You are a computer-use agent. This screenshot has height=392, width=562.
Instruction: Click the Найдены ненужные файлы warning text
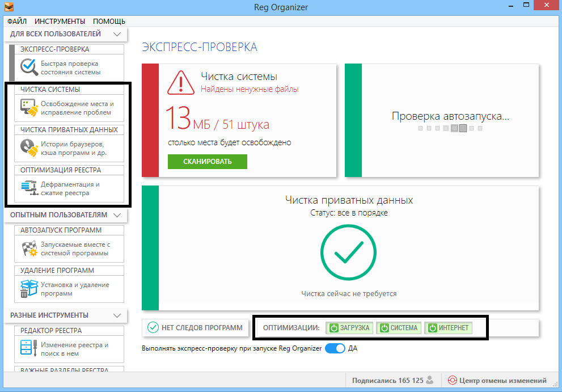250,89
